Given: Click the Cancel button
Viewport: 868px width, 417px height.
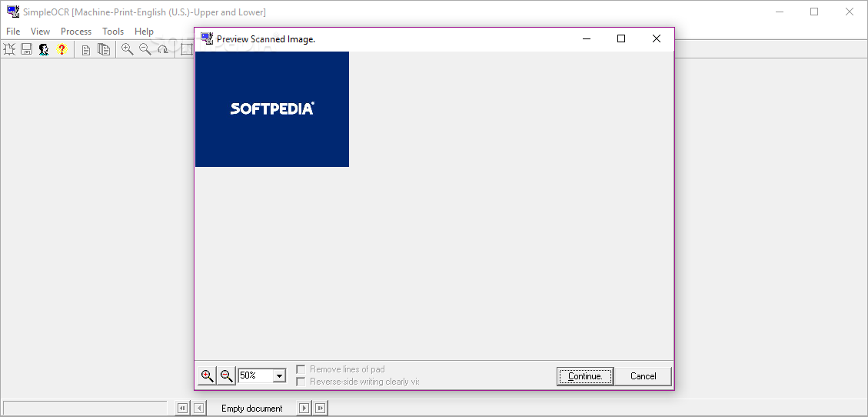Looking at the screenshot, I should coord(644,376).
